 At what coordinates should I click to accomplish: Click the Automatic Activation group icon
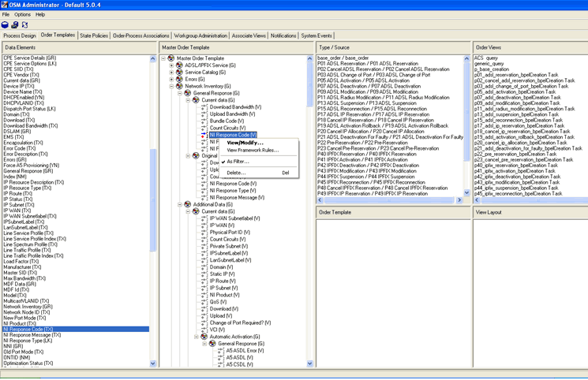(204, 337)
